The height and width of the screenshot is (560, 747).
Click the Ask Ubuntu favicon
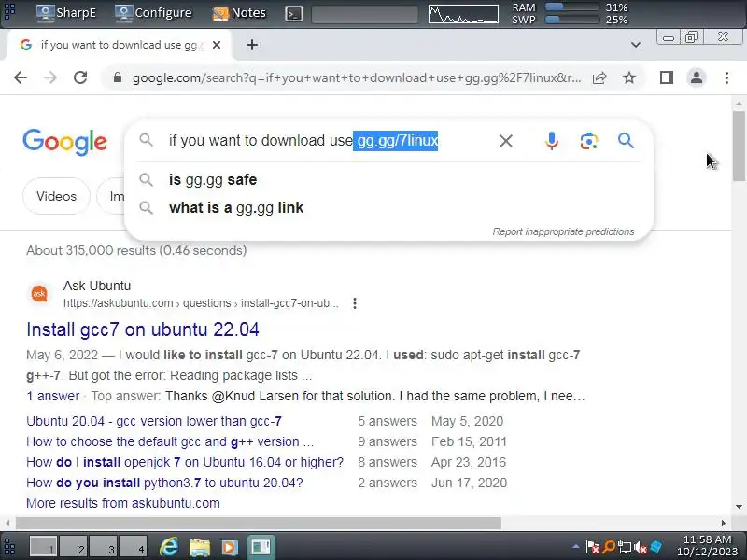click(39, 294)
